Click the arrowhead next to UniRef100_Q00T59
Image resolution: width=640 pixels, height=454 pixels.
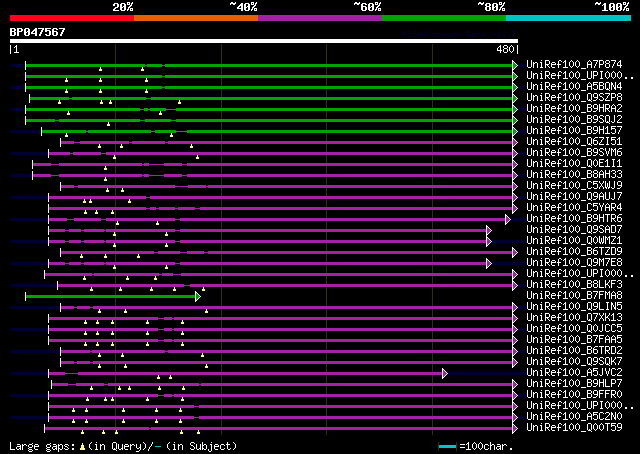[515, 428]
